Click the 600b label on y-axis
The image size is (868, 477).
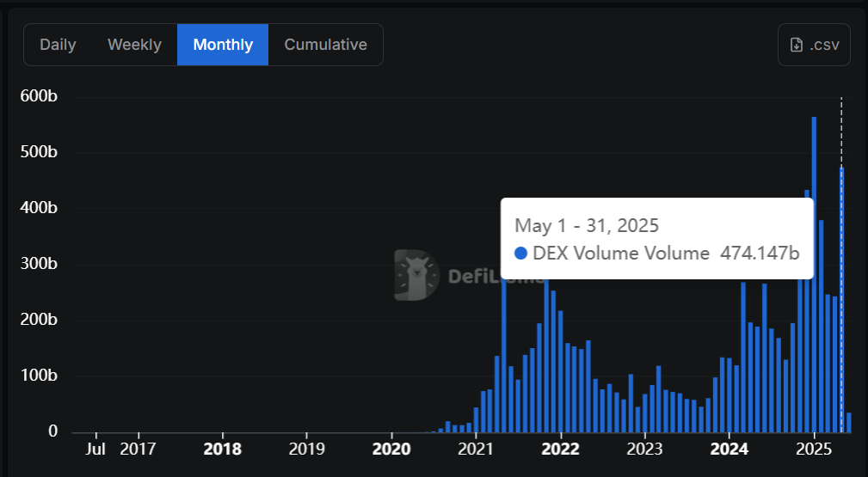(x=39, y=96)
